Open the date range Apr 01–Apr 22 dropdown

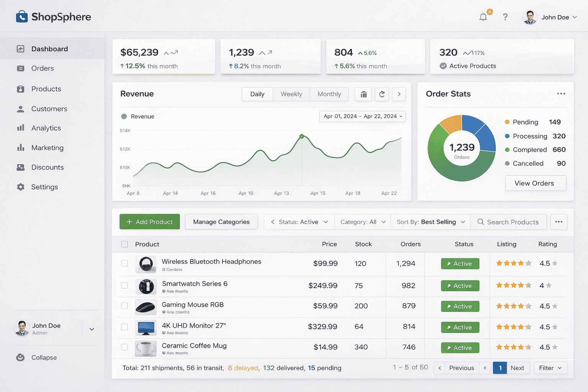tap(362, 116)
